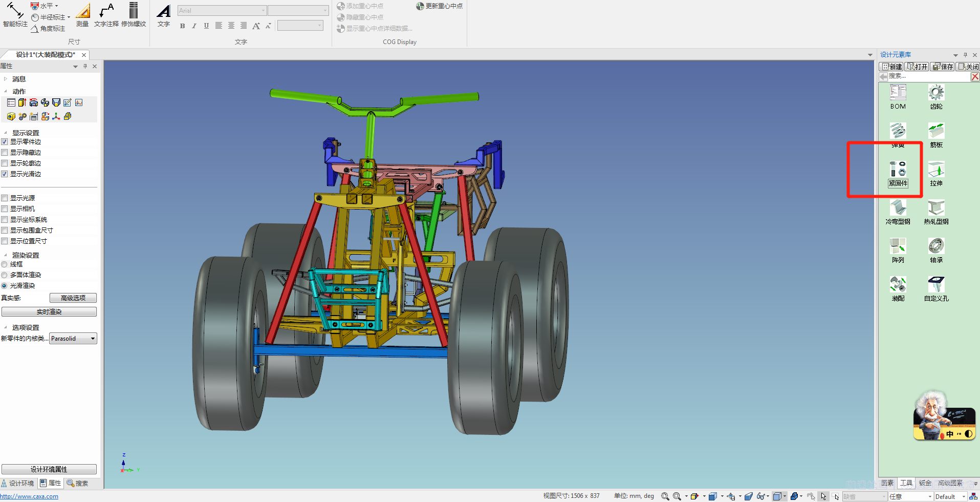Select the 智能标注 smart dimension tool

(x=15, y=15)
